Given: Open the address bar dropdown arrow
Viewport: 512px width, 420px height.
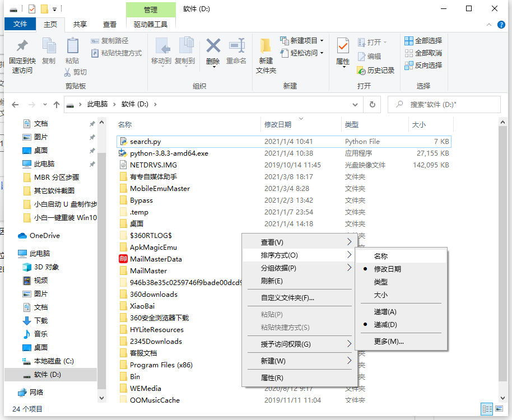Looking at the screenshot, I should (355, 104).
